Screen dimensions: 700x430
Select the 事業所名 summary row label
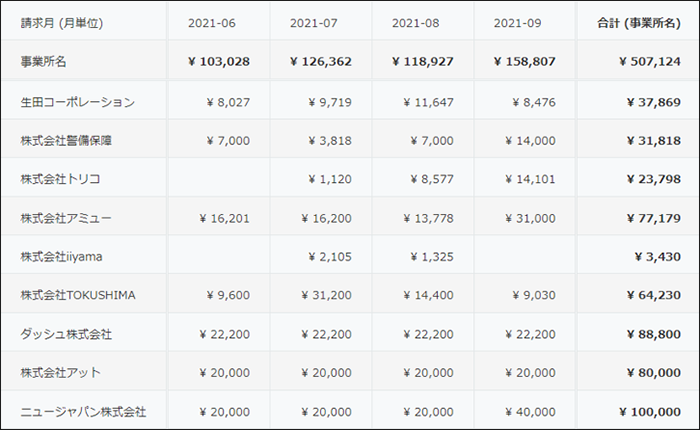pyautogui.click(x=44, y=62)
